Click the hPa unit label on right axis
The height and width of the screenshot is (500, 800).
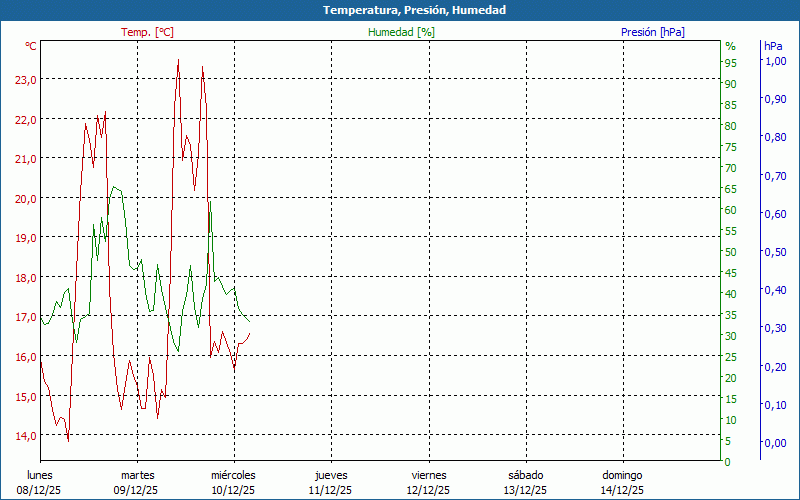(x=773, y=46)
